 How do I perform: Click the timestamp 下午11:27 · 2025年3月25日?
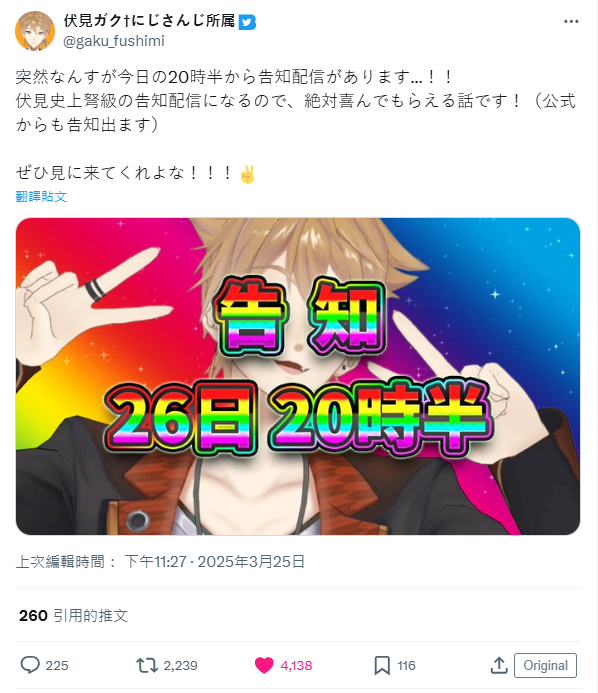pos(214,562)
